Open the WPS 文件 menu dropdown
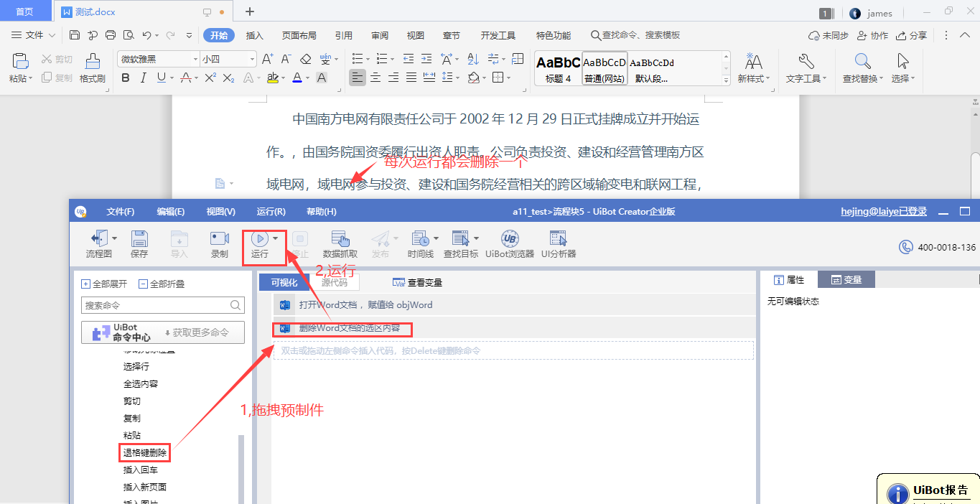Viewport: 980px width, 504px height. (34, 35)
